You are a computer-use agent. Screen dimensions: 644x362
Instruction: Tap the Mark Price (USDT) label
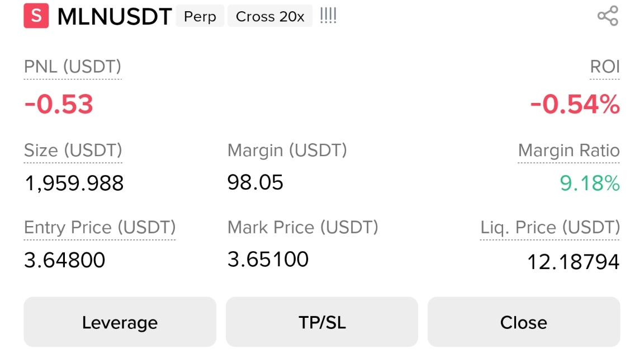coord(302,227)
